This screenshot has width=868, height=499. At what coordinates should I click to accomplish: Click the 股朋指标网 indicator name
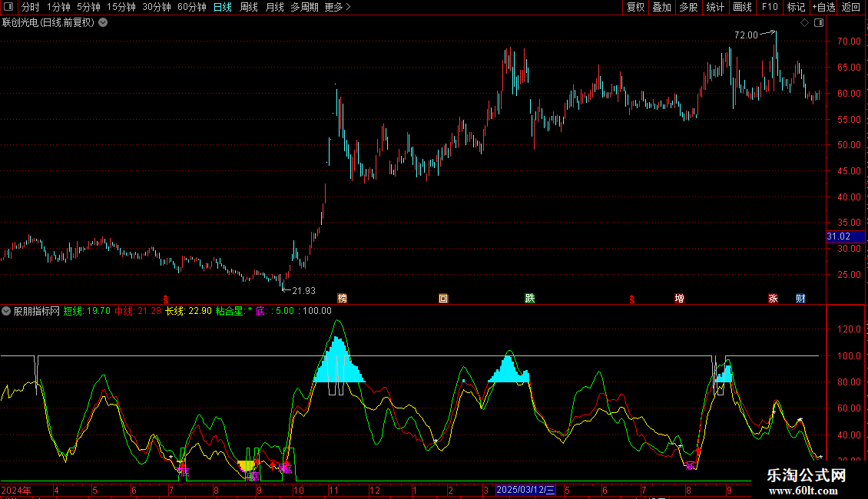coord(36,311)
